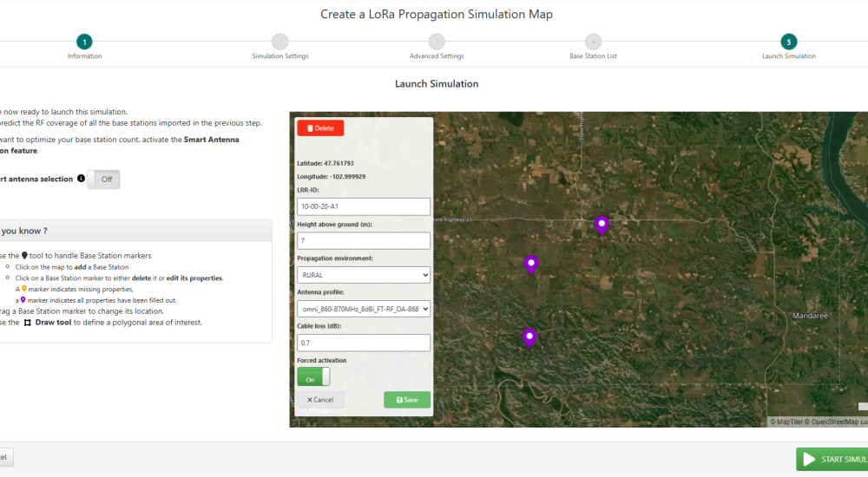
Task: Turn on the Smart antenna selection switch
Action: coord(103,180)
